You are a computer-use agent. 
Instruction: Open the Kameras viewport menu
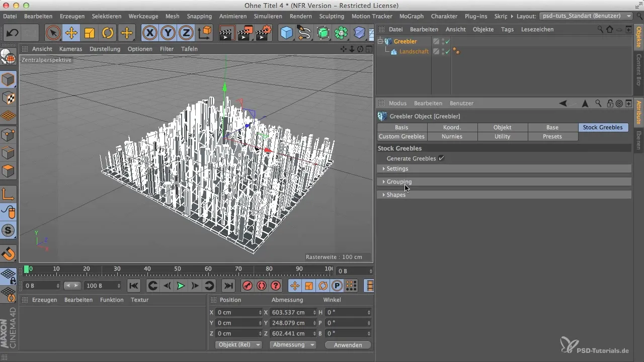tap(71, 49)
